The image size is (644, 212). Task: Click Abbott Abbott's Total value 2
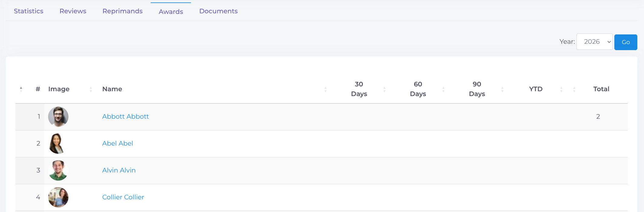(x=598, y=117)
